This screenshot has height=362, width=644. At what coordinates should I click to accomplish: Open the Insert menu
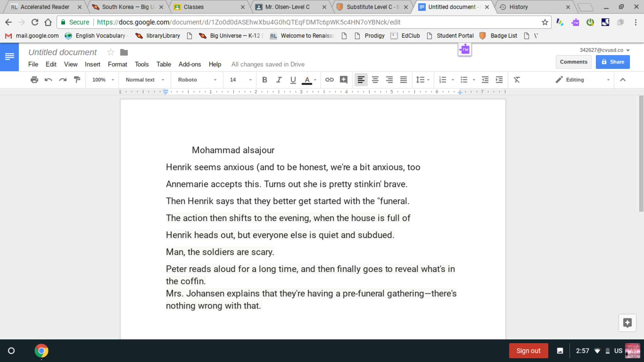(92, 64)
